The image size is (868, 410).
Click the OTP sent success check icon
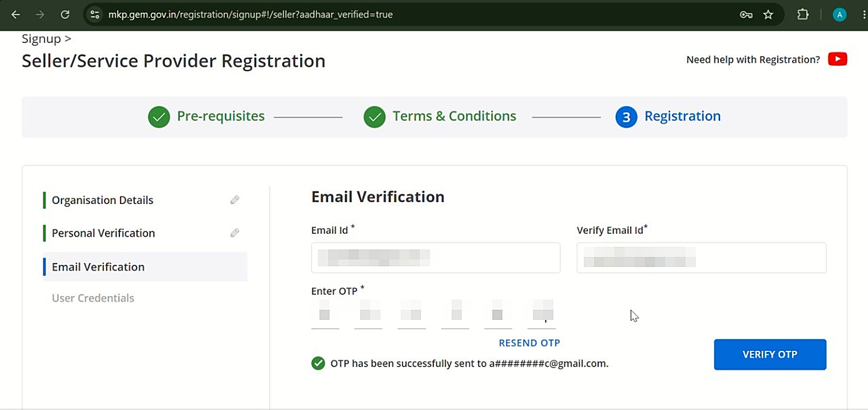(x=318, y=363)
